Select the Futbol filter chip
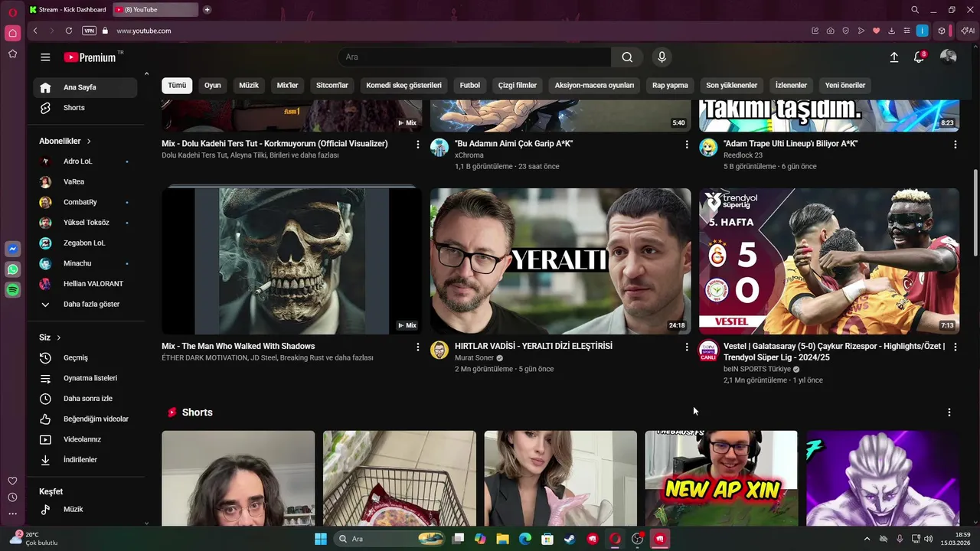This screenshot has width=980, height=551. [470, 86]
